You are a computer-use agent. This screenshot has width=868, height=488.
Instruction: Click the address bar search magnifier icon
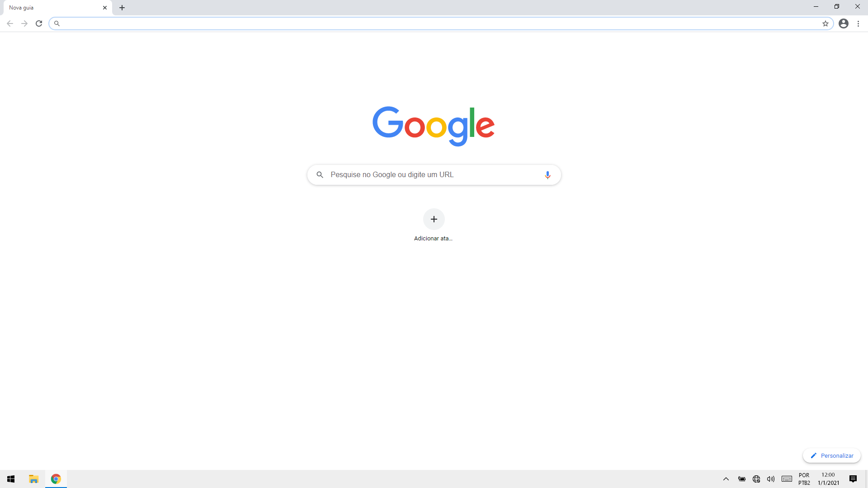(x=57, y=23)
